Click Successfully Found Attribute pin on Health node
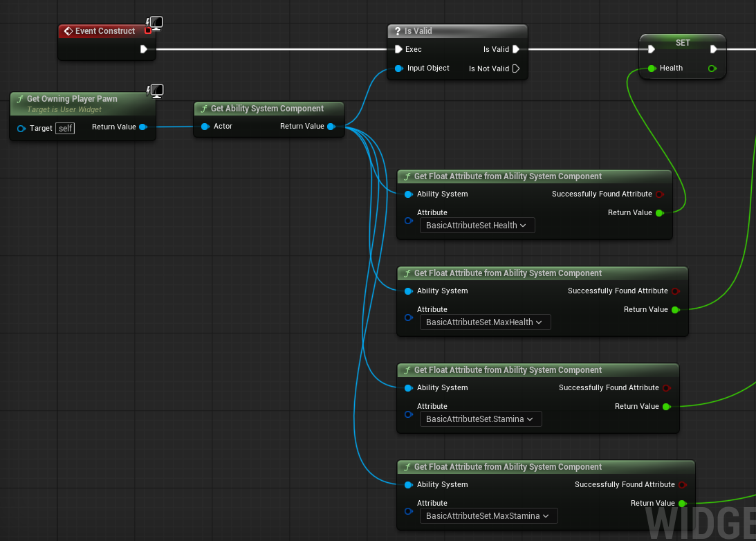The image size is (756, 541). click(660, 194)
